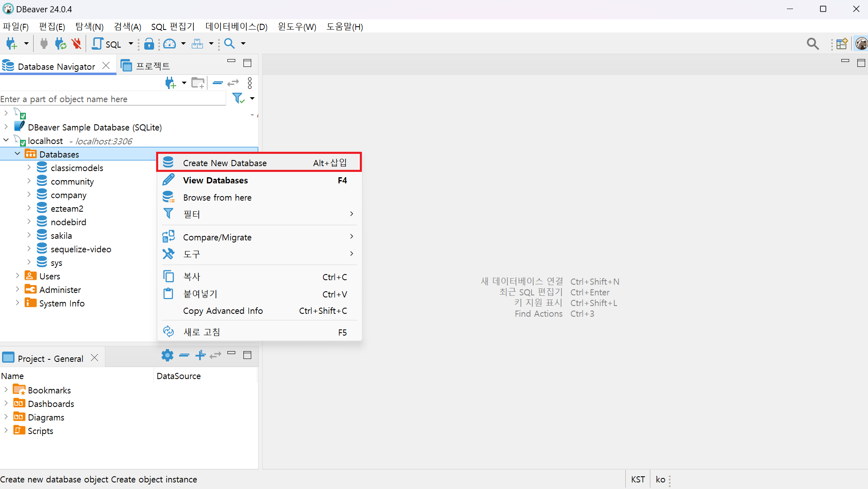Choose Browse from here menu entry
Image resolution: width=868 pixels, height=489 pixels.
tap(217, 197)
